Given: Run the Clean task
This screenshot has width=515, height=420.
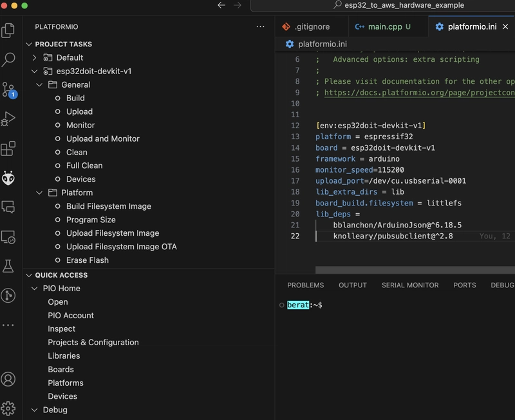Looking at the screenshot, I should tap(77, 152).
